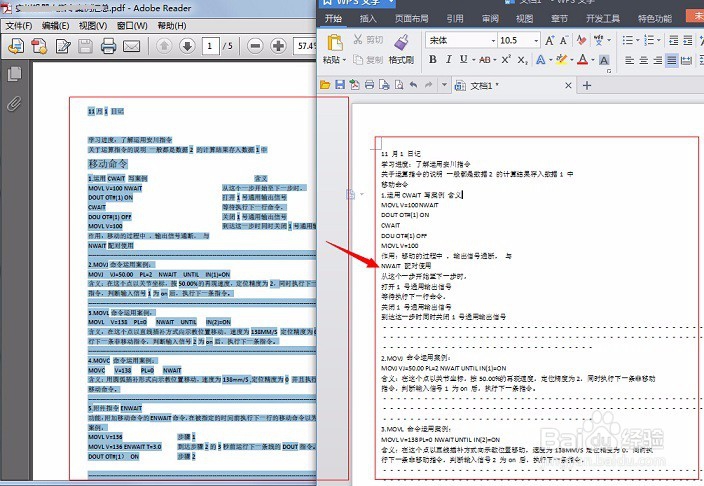Image resolution: width=704 pixels, height=486 pixels.
Task: Open the font name dropdown showing 宋体
Action: pos(493,40)
